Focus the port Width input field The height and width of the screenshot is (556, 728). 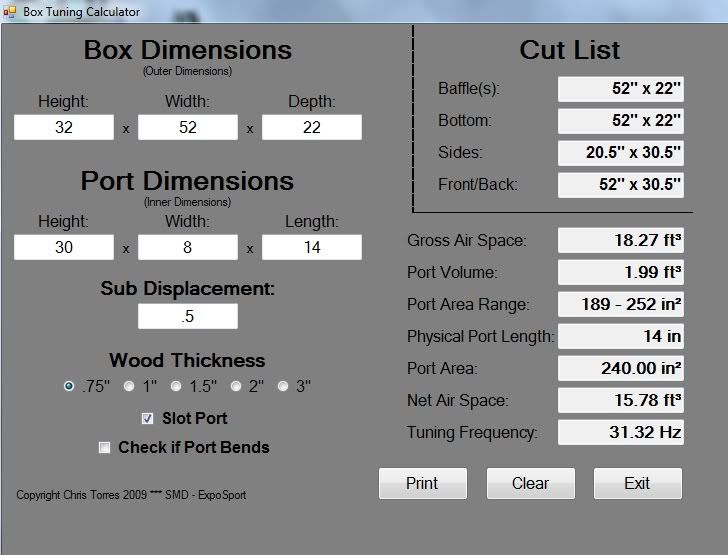(188, 247)
